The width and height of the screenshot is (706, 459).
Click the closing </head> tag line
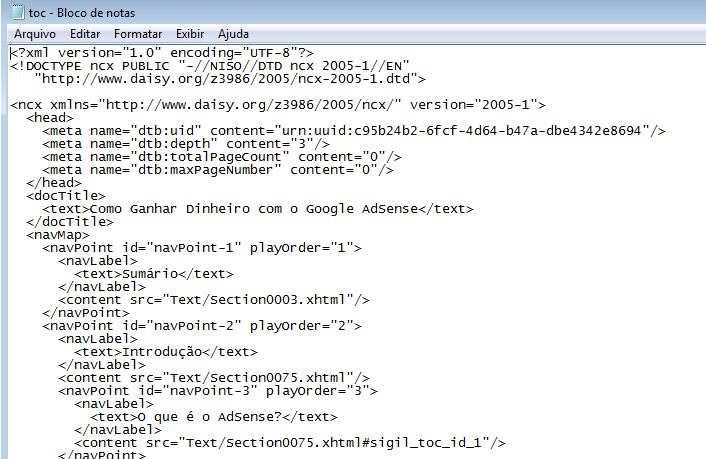tap(54, 183)
